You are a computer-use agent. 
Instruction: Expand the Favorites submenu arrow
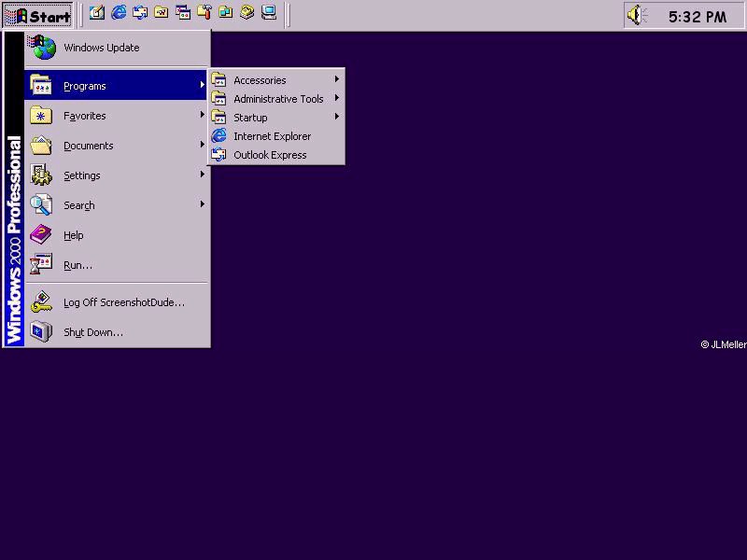(x=202, y=115)
